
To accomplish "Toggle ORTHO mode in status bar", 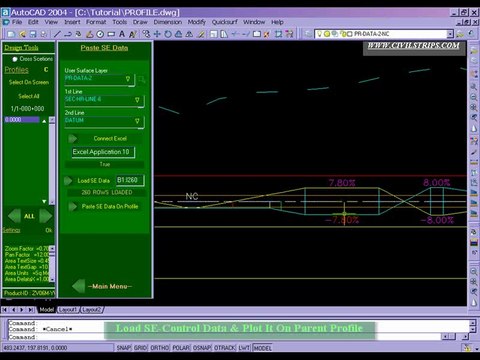I will pos(160,348).
